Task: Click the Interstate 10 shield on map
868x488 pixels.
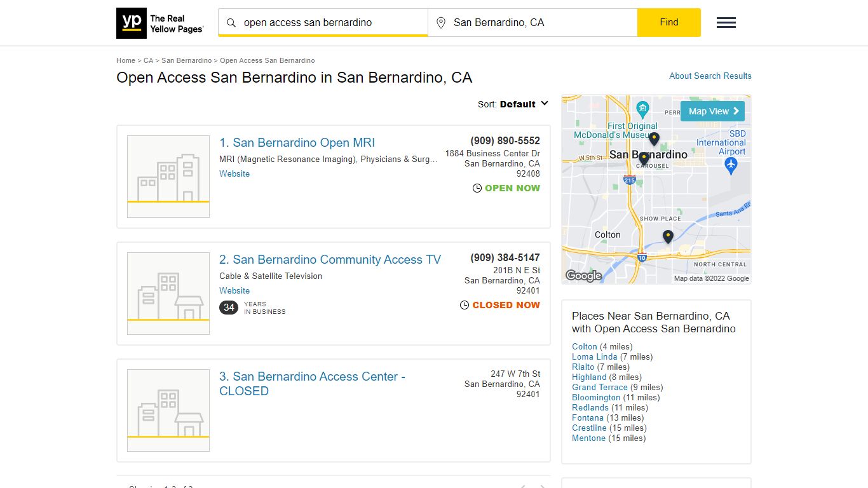Action: (642, 257)
